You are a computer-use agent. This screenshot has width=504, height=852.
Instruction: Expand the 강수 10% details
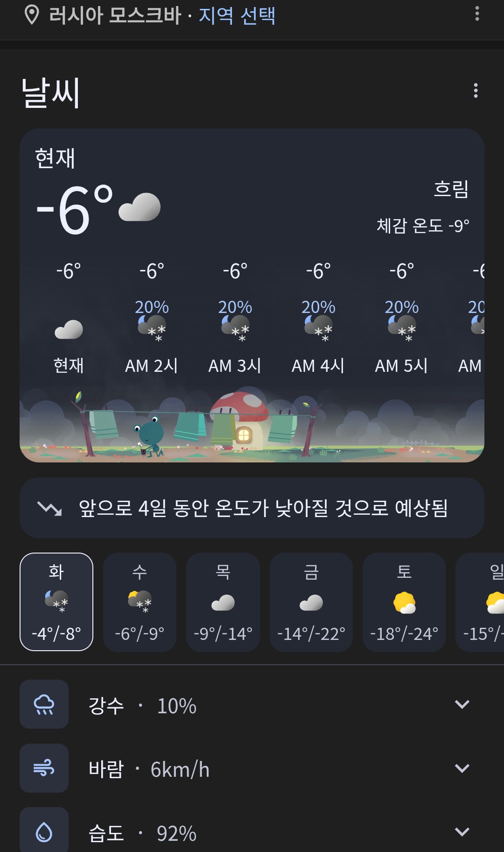(462, 704)
